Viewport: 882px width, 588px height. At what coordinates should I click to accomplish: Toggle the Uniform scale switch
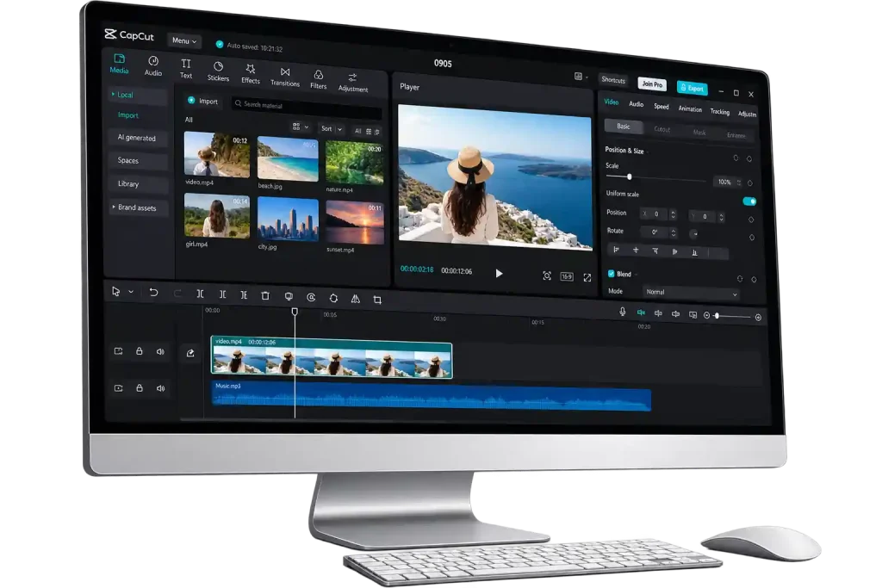pos(749,201)
